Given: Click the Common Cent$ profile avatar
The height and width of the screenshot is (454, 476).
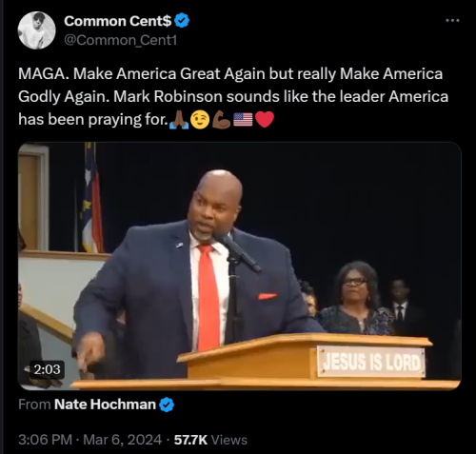Looking at the screenshot, I should tap(37, 30).
